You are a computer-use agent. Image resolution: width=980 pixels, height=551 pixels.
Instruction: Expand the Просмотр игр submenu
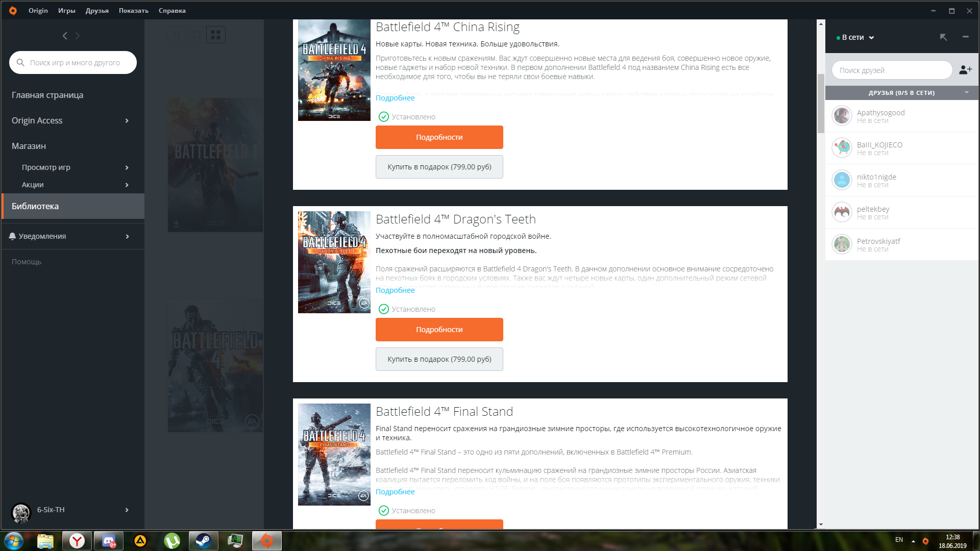(127, 168)
